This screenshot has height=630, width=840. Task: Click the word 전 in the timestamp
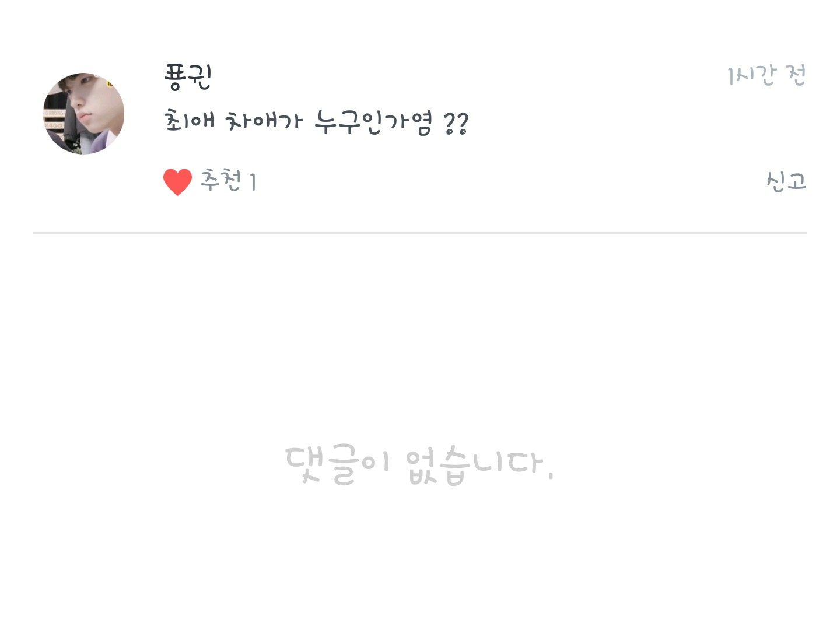[797, 75]
